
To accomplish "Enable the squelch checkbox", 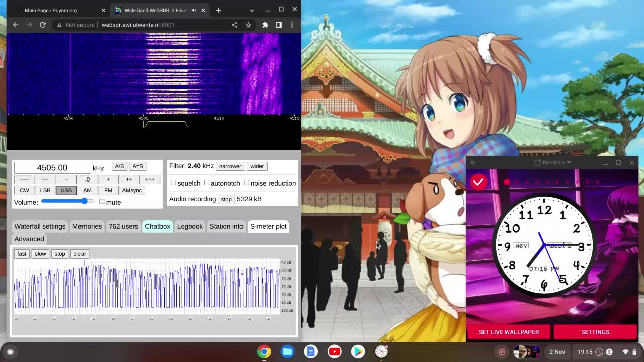I will pyautogui.click(x=173, y=183).
